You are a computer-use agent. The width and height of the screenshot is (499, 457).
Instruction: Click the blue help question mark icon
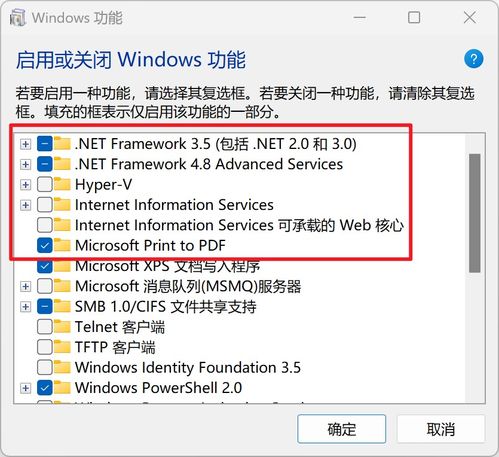pos(474,59)
